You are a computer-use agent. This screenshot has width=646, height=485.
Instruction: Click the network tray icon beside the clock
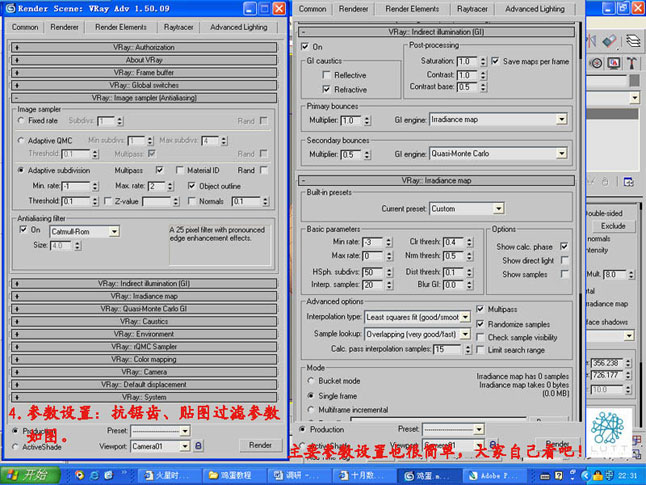pos(609,476)
